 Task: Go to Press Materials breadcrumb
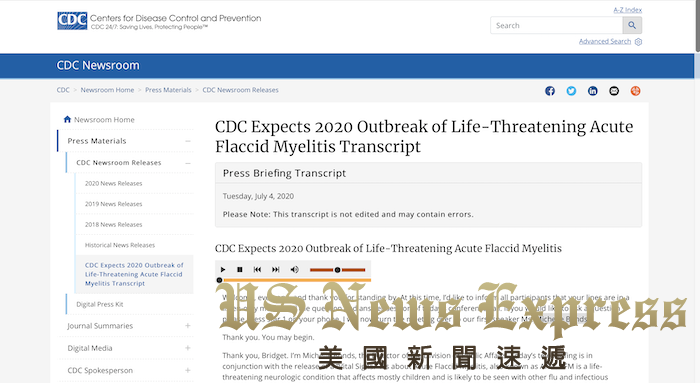(x=168, y=90)
